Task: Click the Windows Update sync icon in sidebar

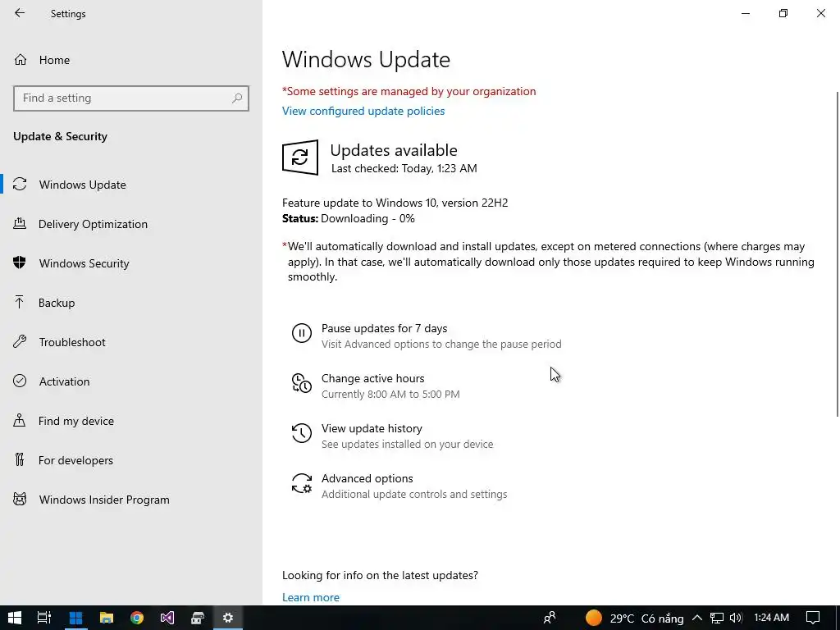Action: [x=20, y=185]
